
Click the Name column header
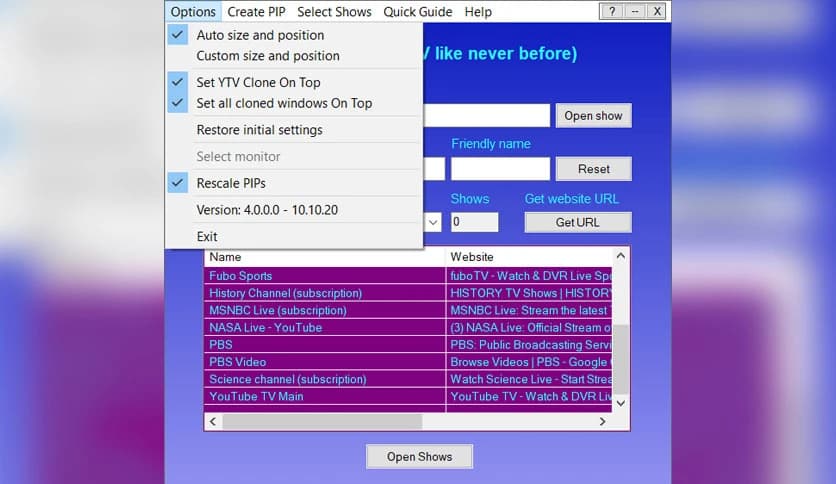(x=324, y=257)
